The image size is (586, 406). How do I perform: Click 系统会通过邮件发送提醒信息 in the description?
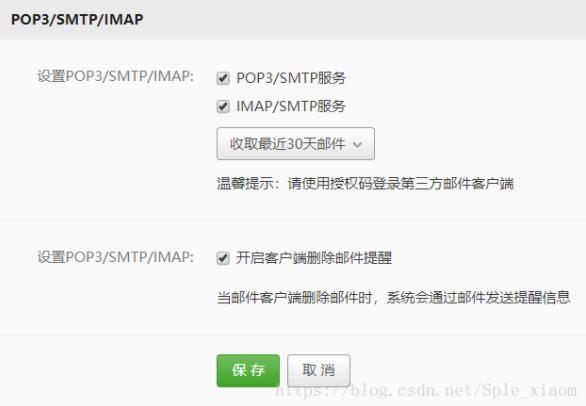478,298
